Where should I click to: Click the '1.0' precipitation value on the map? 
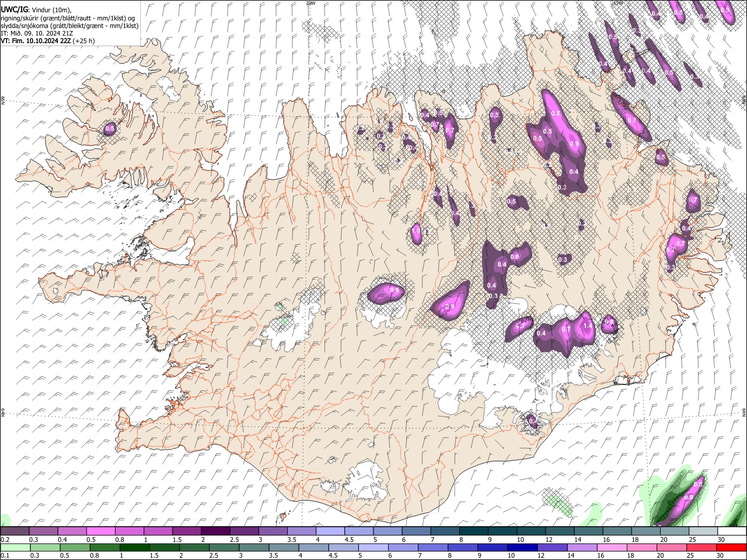pyautogui.click(x=416, y=231)
